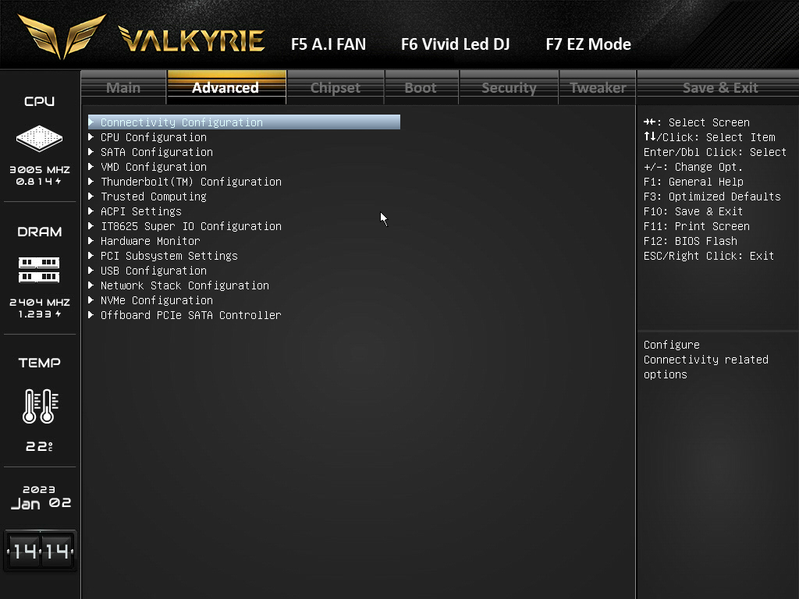Open Trusted Computing submenu
Viewport: 799px width, 599px height.
click(153, 196)
